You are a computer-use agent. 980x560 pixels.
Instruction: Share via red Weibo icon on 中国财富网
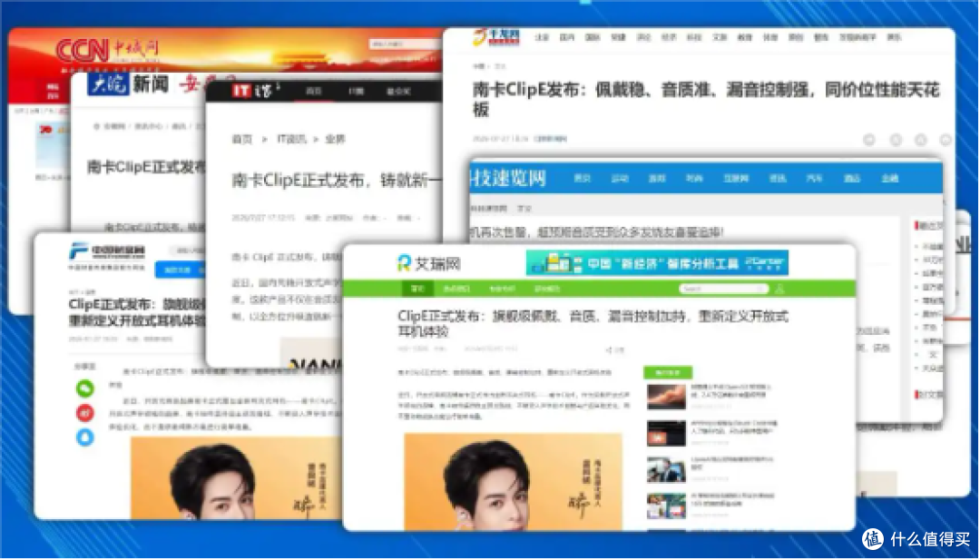85,413
